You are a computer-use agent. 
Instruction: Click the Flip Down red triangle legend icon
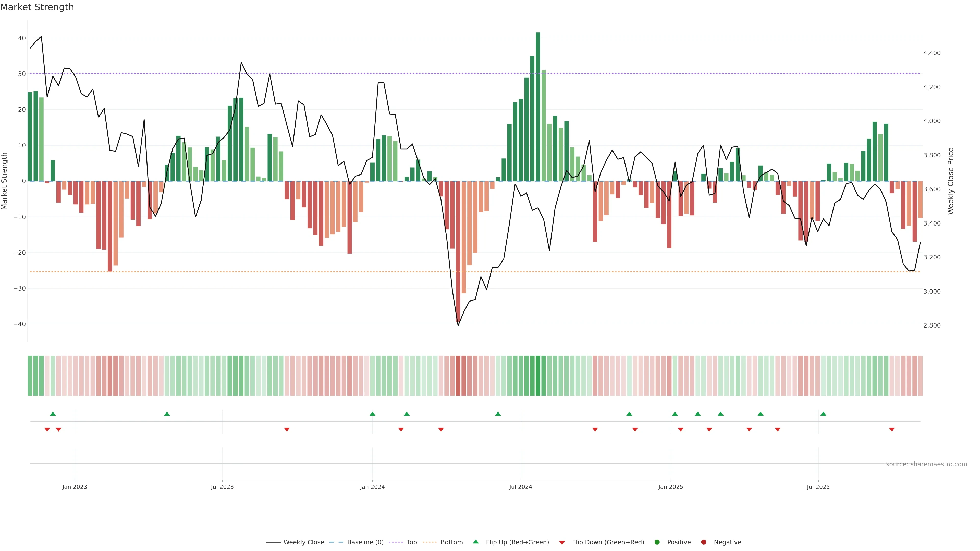562,543
